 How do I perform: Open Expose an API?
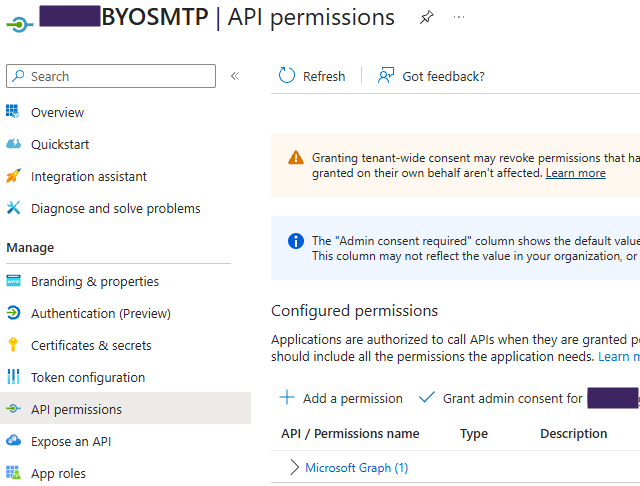pos(71,442)
